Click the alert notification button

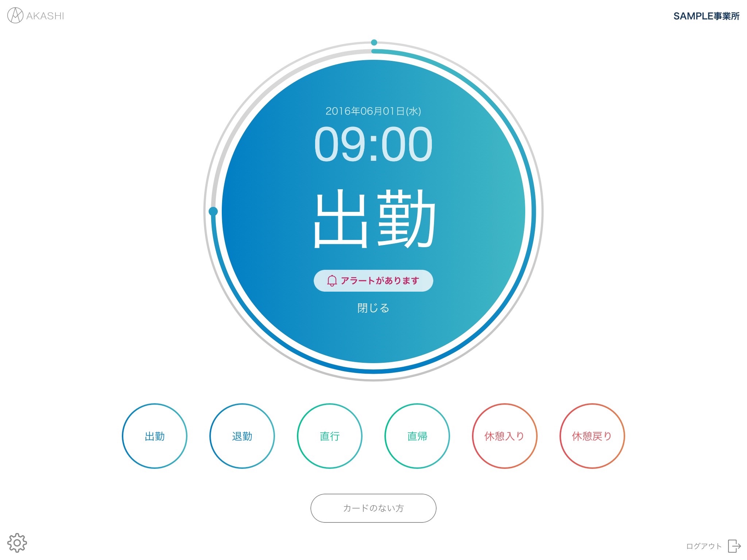click(373, 281)
